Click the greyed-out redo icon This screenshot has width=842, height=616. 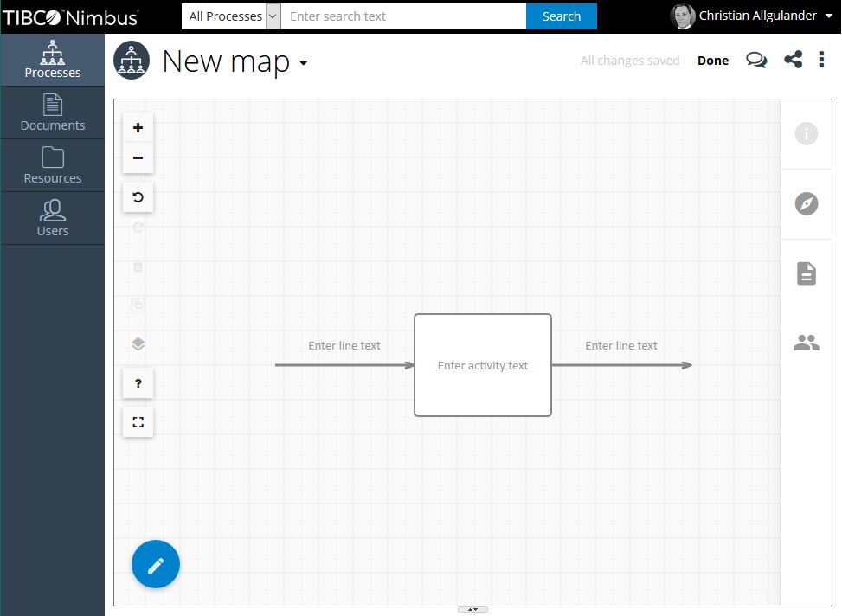coord(138,228)
